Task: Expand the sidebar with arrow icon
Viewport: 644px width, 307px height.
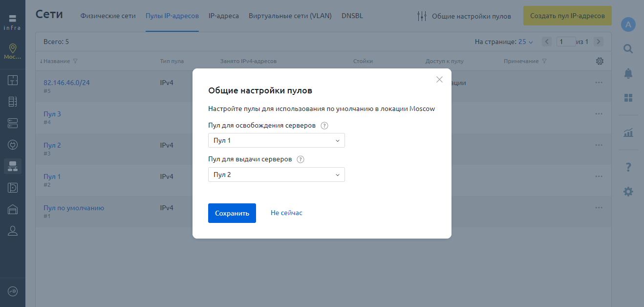Action: (13, 291)
